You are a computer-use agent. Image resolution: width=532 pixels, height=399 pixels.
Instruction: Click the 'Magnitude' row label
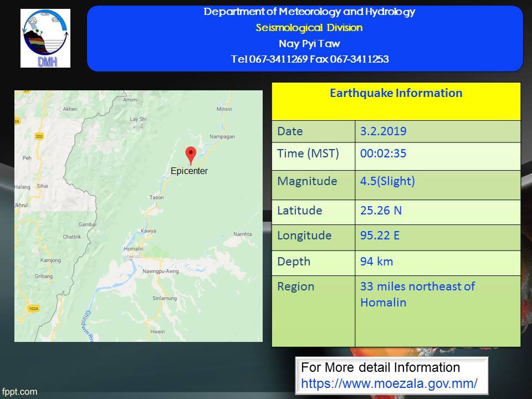[307, 181]
